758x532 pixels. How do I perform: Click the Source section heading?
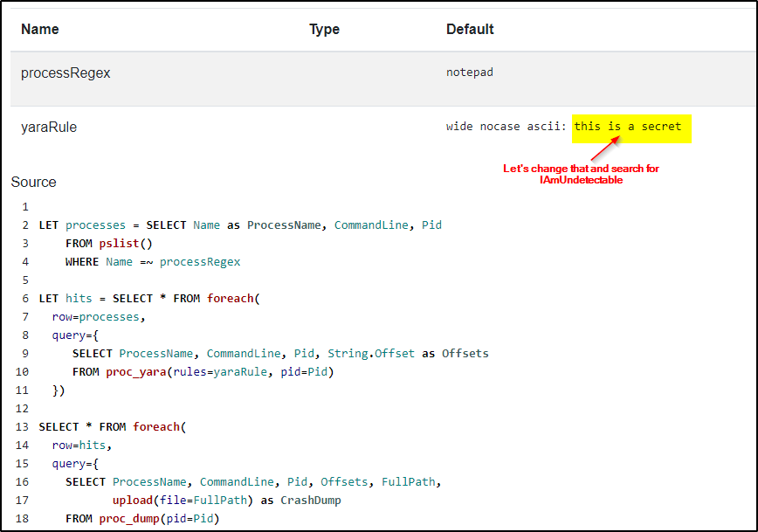click(x=33, y=182)
